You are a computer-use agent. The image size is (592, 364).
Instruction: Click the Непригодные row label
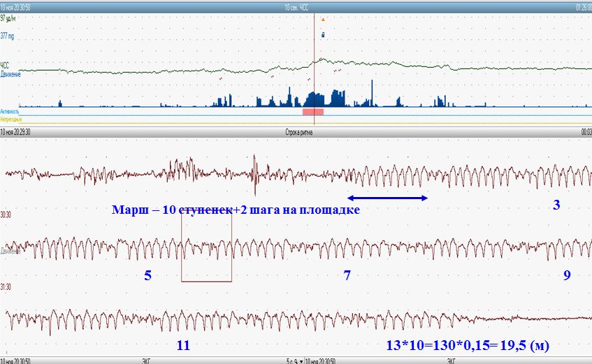point(10,119)
